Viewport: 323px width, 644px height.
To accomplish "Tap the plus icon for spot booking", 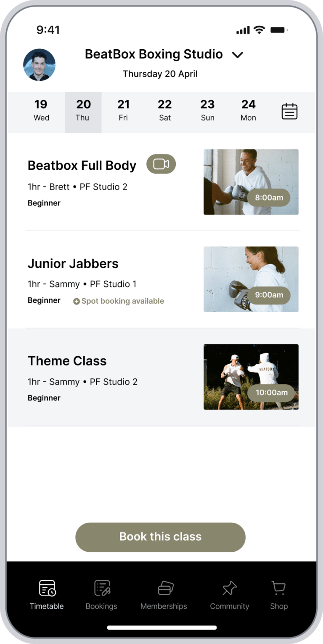I will pyautogui.click(x=76, y=301).
